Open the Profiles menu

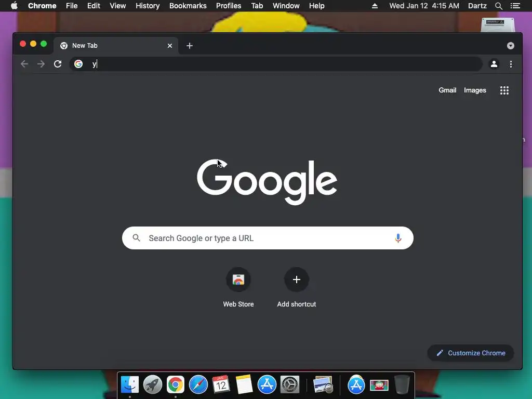pos(229,6)
